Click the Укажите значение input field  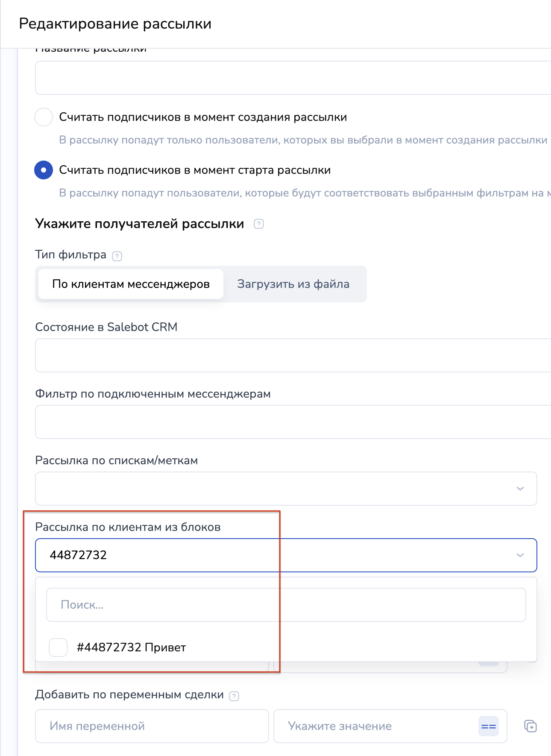(x=376, y=726)
